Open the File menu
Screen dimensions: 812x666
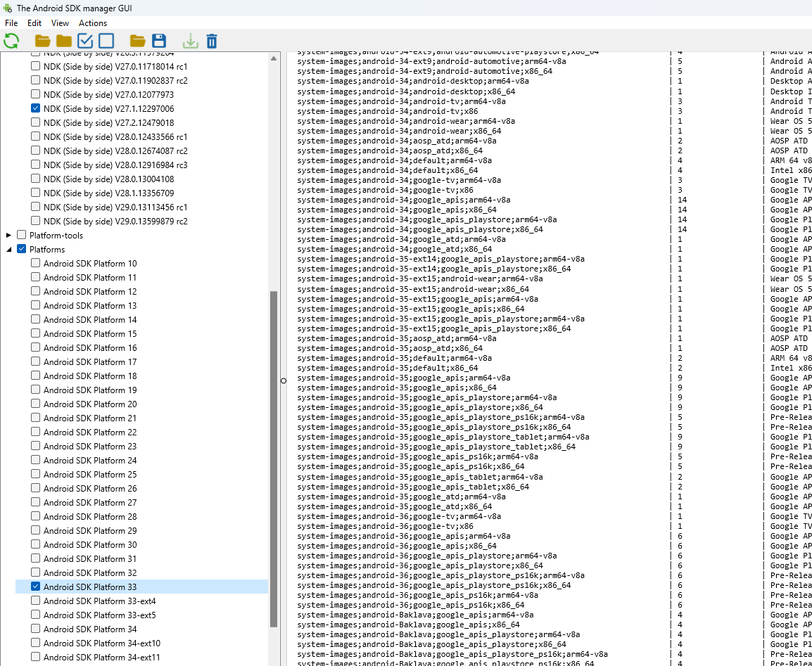point(11,23)
